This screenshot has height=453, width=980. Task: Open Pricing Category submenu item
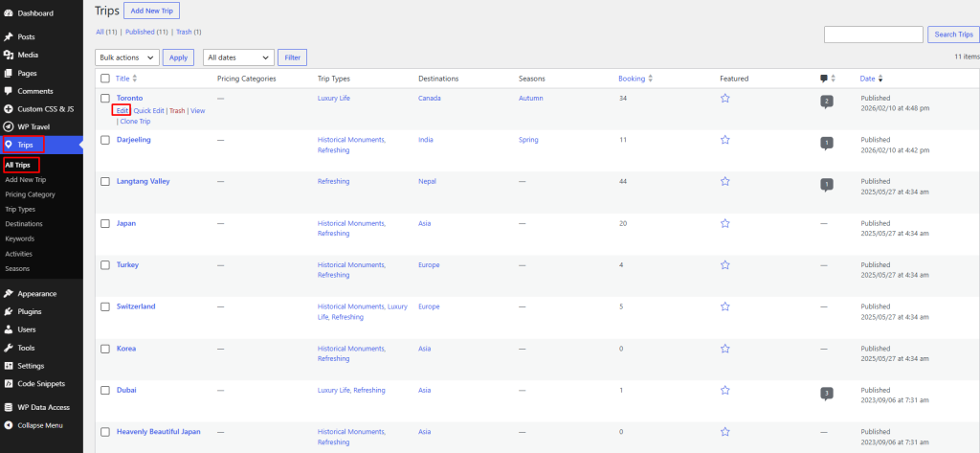click(x=30, y=194)
